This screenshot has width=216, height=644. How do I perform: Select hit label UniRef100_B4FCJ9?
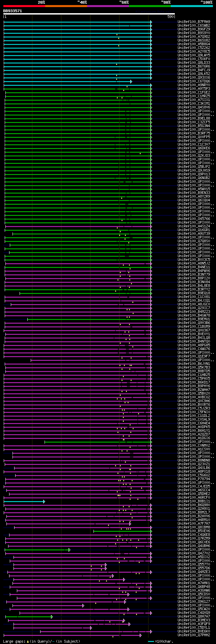194,70
